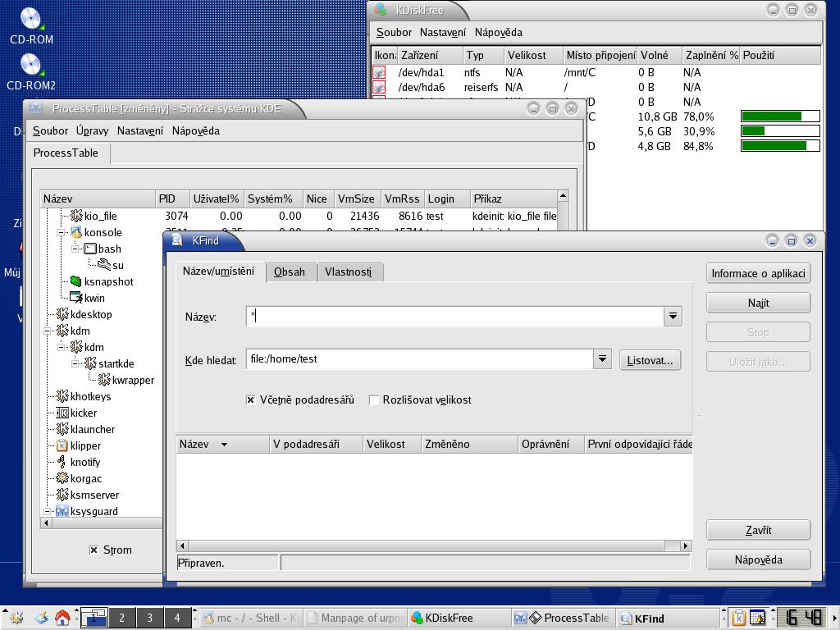Collapse the bash tree node
Image resolution: width=840 pixels, height=630 pixels.
[x=75, y=249]
